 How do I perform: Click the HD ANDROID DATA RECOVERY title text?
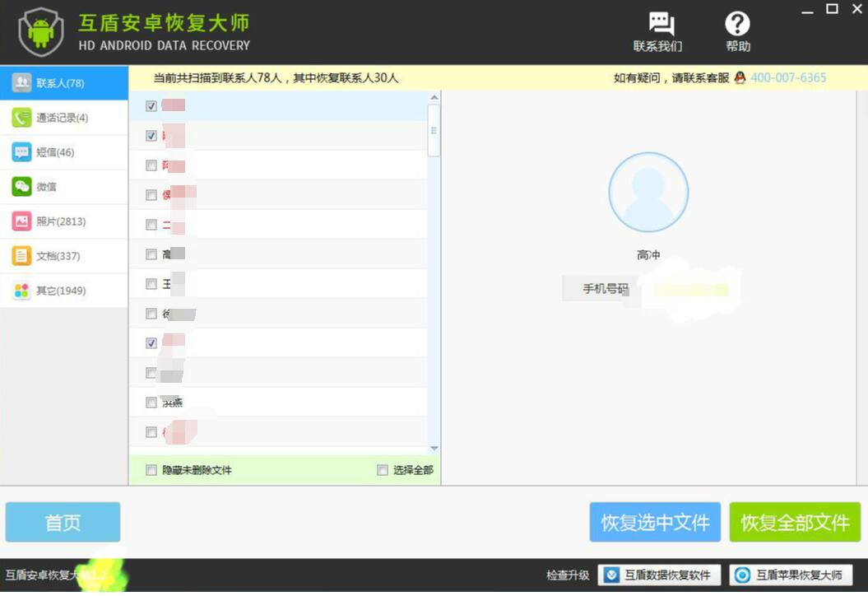[x=164, y=45]
